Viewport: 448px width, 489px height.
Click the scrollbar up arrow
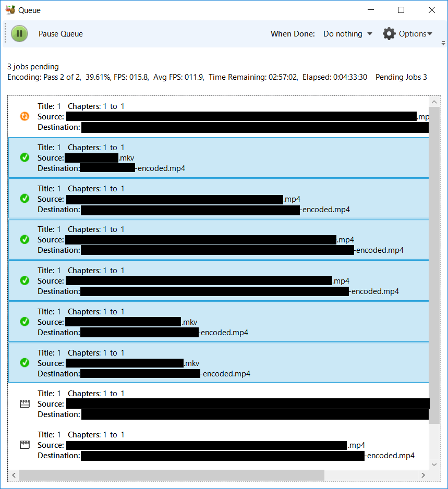pyautogui.click(x=434, y=102)
